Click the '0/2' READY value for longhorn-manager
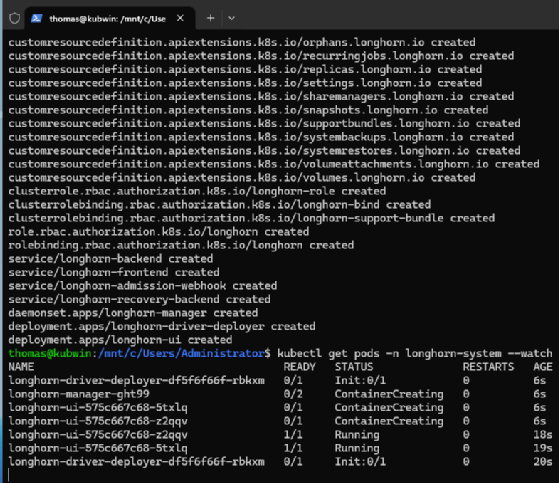The image size is (559, 483). (293, 394)
